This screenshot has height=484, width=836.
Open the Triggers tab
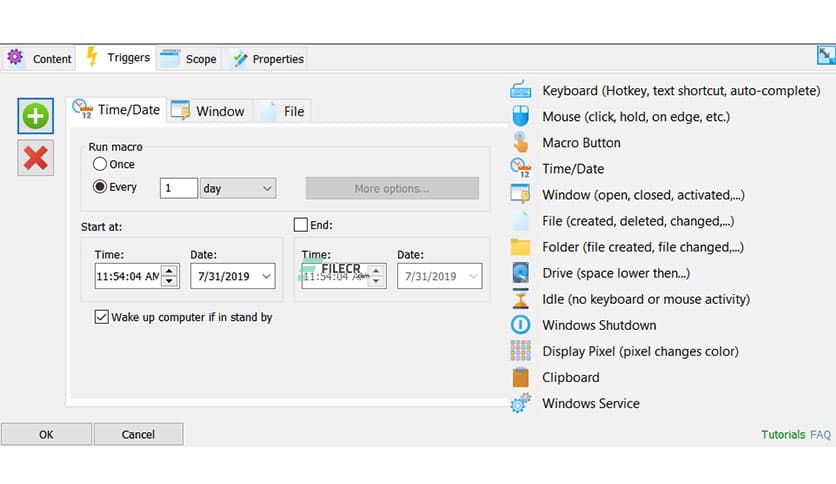click(x=117, y=57)
